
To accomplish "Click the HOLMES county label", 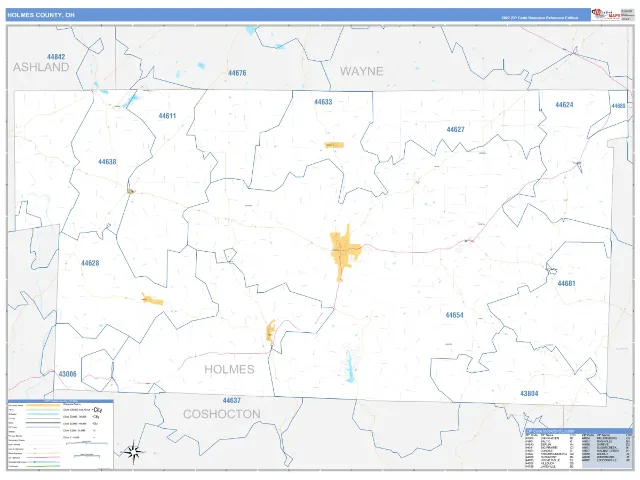I will 229,369.
